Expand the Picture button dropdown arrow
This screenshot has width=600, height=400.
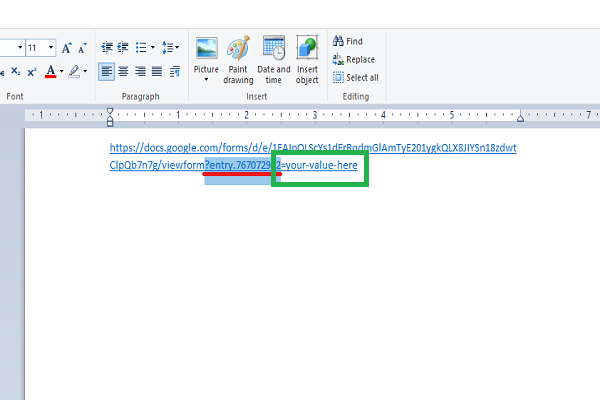coord(206,80)
